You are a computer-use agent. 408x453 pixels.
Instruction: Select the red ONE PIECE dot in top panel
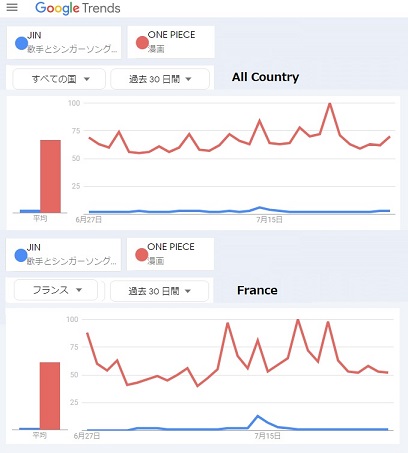click(x=142, y=43)
